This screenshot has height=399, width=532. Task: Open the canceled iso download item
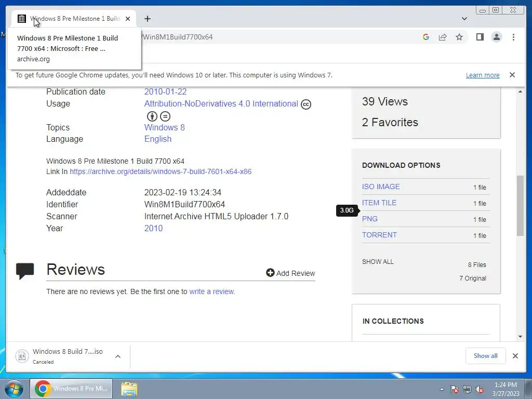click(61, 356)
